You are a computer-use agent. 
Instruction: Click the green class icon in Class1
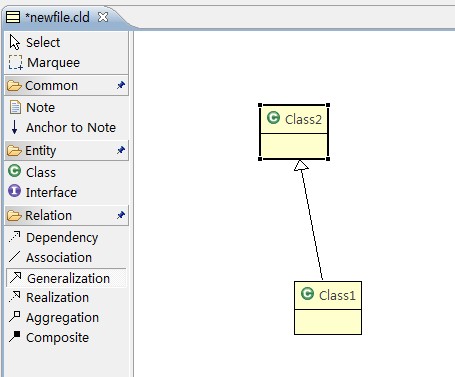coord(307,294)
